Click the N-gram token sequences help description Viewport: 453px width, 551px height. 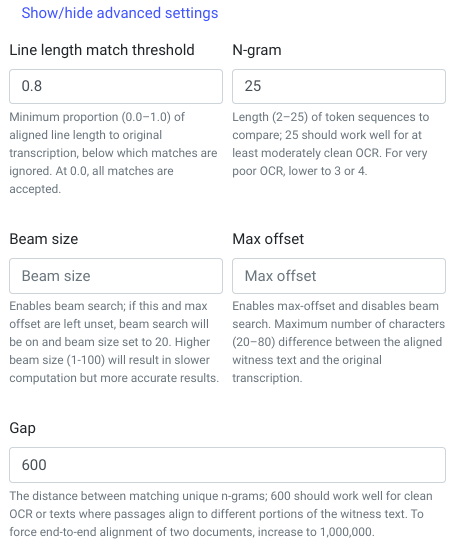tap(330, 144)
